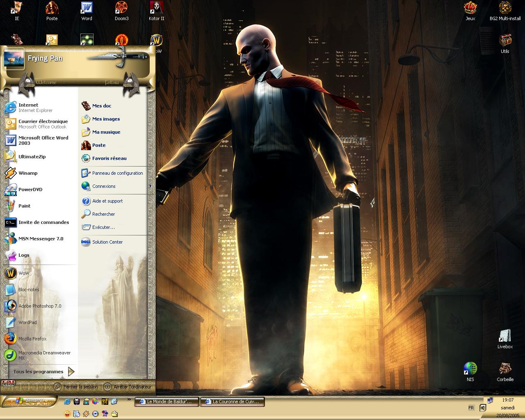
Task: Open Mes images folder
Action: point(113,119)
